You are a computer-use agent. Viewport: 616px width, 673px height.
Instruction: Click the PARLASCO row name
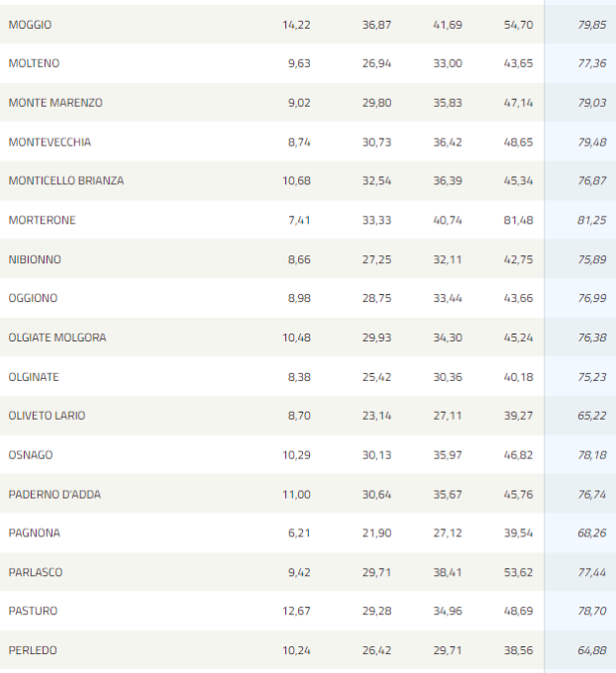[x=37, y=572]
